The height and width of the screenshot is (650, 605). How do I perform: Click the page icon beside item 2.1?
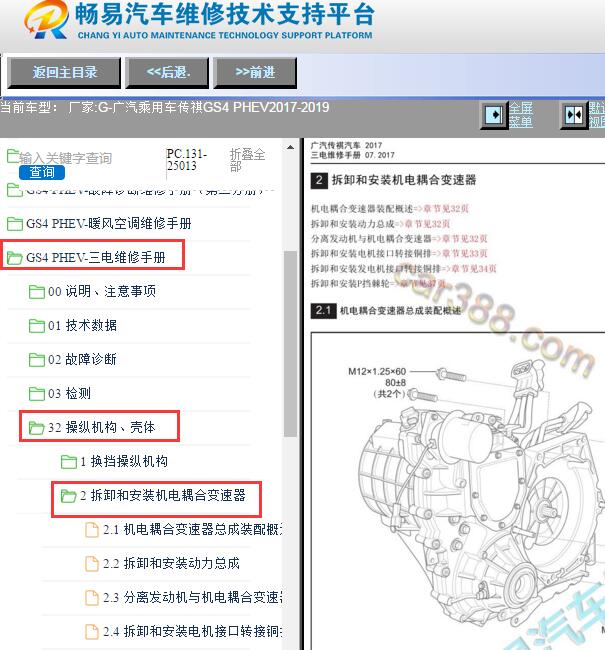click(92, 530)
